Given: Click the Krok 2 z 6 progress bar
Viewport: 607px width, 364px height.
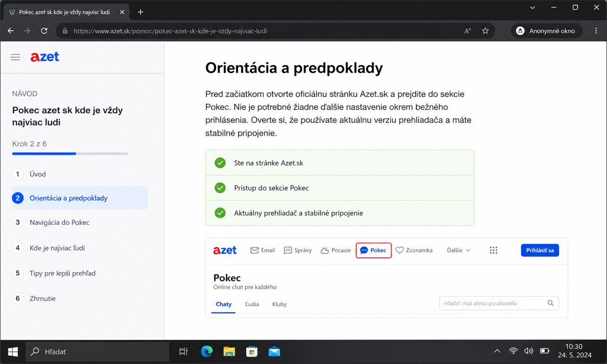Looking at the screenshot, I should click(x=70, y=153).
